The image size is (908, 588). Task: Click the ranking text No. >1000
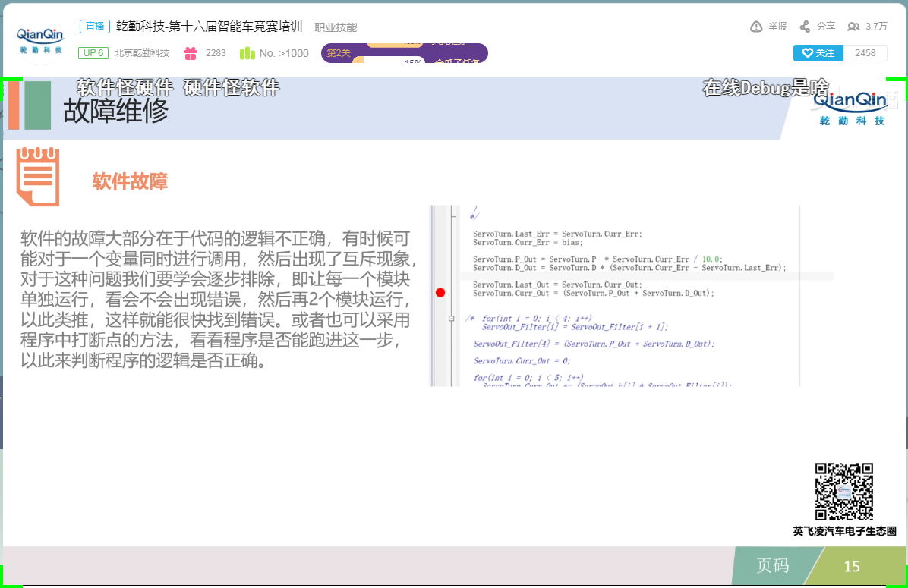tap(284, 53)
